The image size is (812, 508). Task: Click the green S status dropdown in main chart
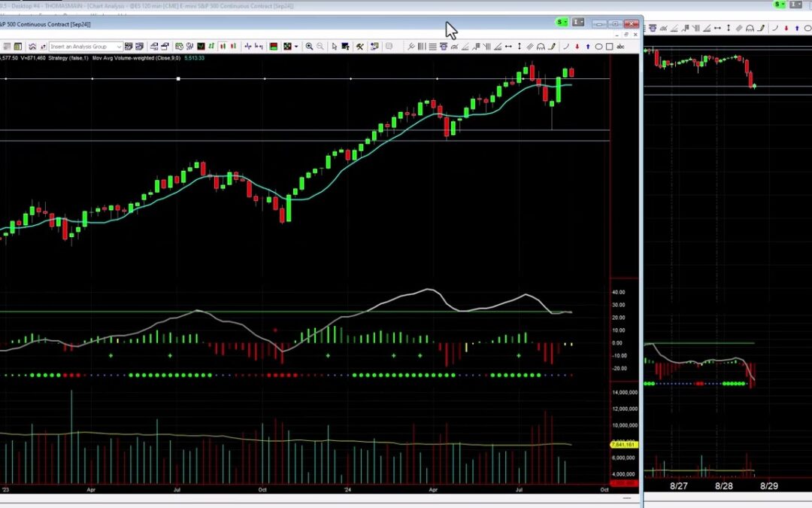point(562,23)
